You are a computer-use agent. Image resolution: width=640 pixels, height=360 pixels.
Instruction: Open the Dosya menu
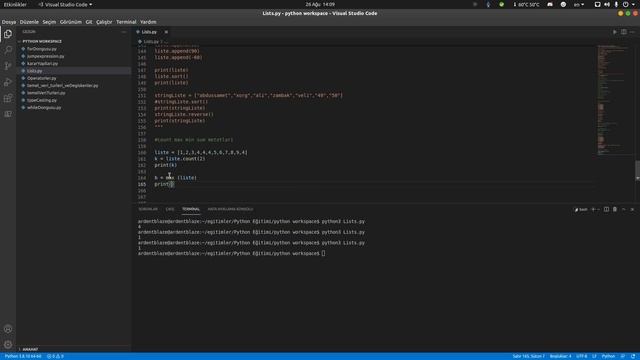pos(9,22)
